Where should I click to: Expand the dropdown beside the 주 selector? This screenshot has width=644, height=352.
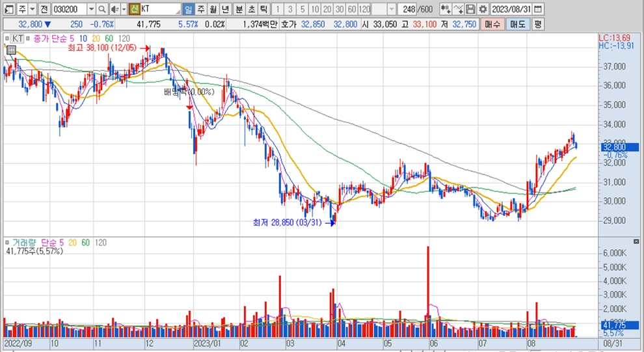click(x=32, y=9)
